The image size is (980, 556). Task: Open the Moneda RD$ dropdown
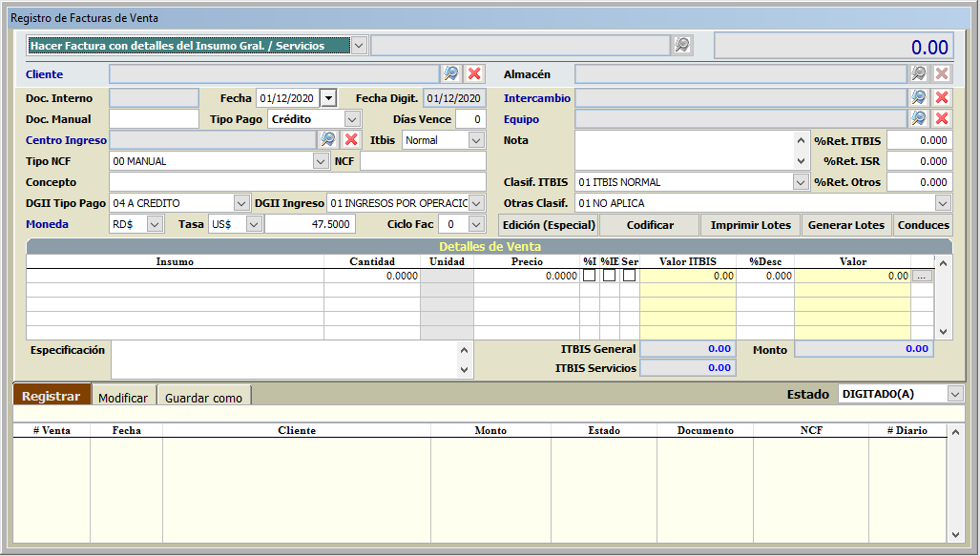155,224
